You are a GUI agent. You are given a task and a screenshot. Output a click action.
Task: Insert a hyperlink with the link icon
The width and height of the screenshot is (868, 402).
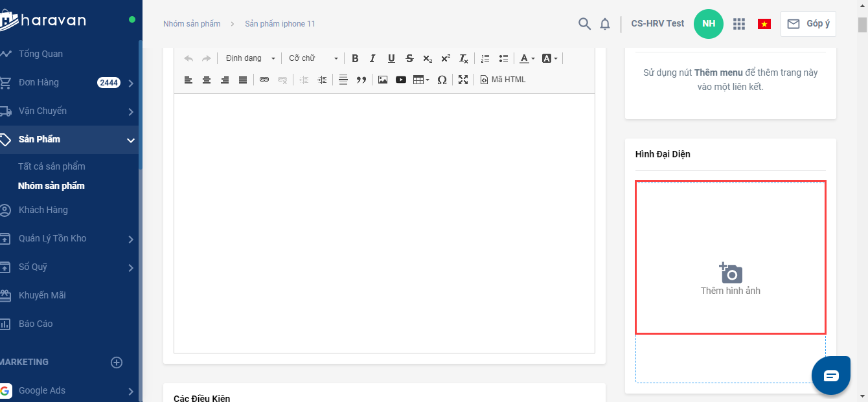[x=264, y=80]
